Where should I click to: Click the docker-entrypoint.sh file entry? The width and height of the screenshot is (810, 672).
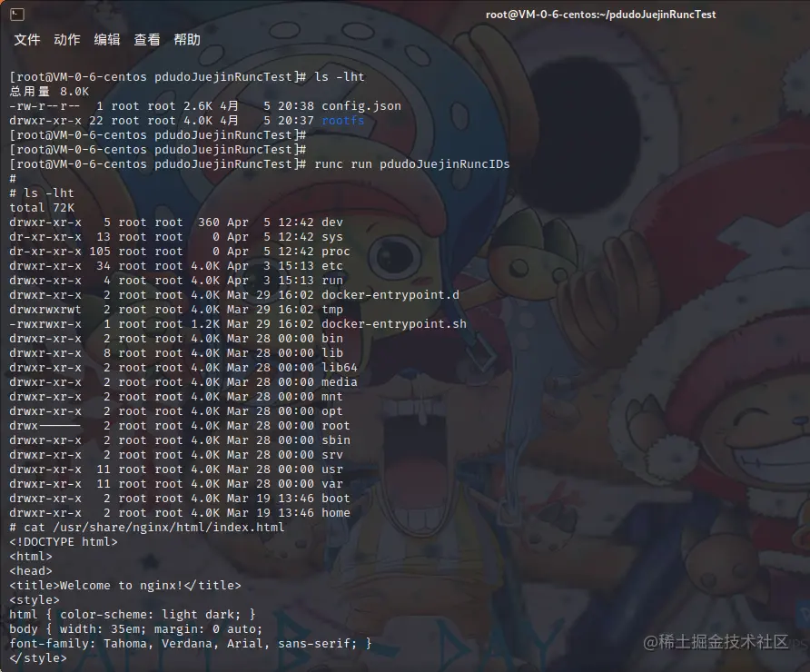tap(393, 323)
